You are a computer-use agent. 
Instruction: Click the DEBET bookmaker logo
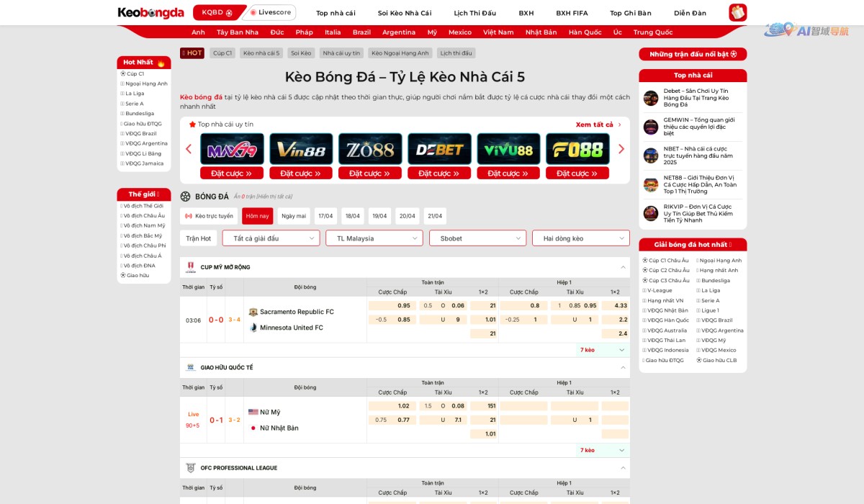coord(439,149)
